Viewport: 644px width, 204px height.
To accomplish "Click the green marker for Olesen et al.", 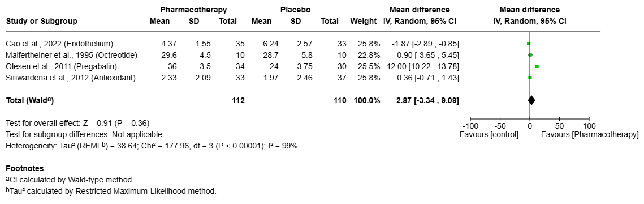I will click(537, 66).
